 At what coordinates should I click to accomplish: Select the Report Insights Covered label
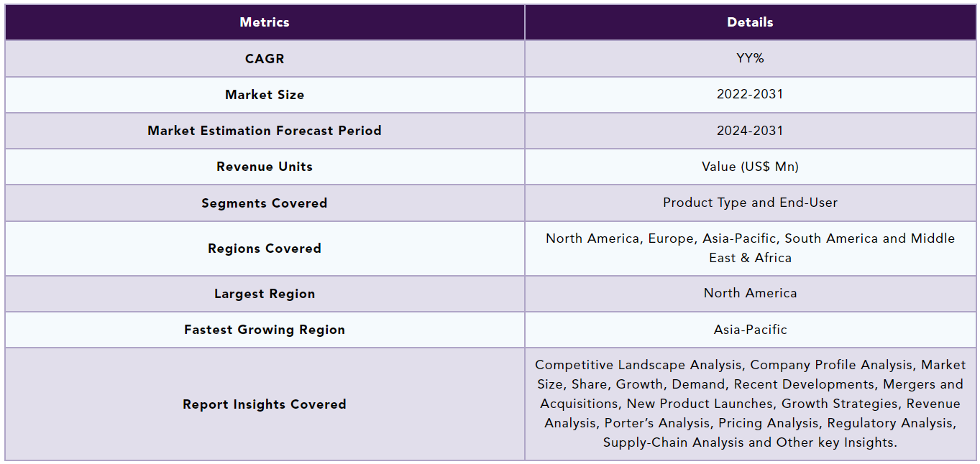(x=265, y=404)
